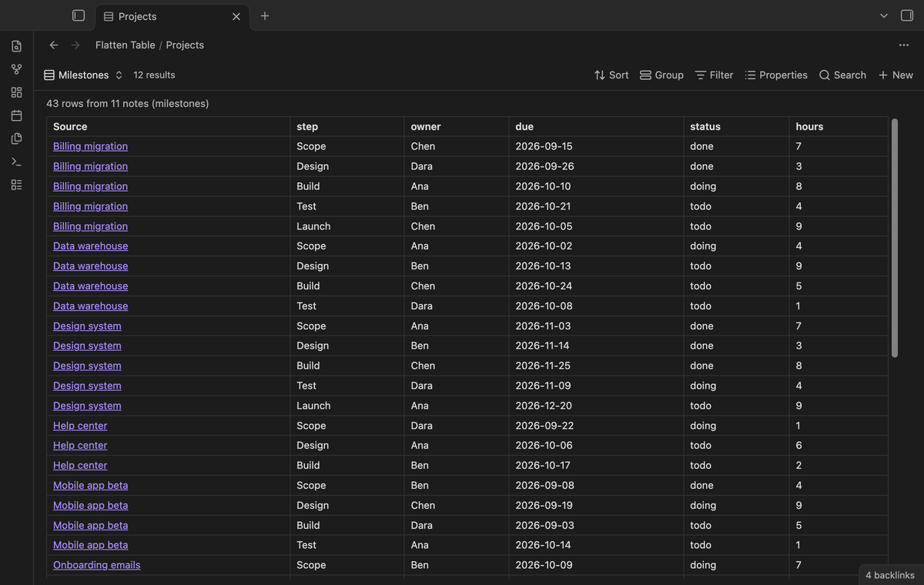Open the tab list chevron dropdown
Image resolution: width=924 pixels, height=585 pixels.
884,15
